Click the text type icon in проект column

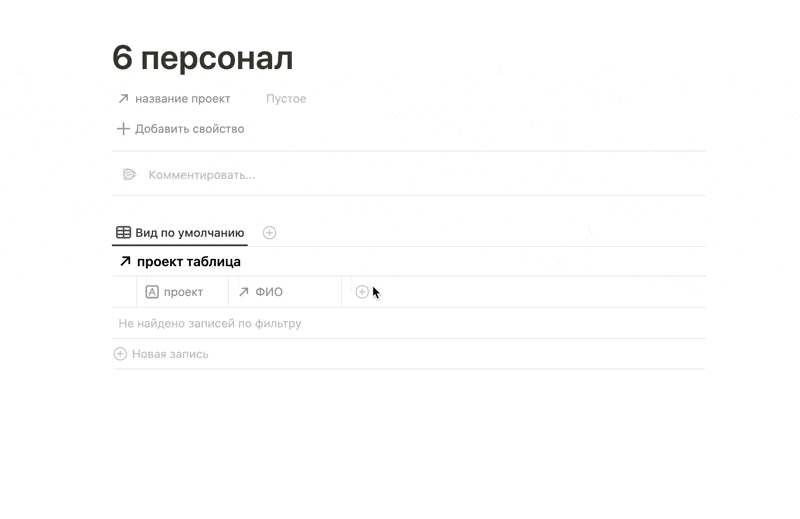152,292
